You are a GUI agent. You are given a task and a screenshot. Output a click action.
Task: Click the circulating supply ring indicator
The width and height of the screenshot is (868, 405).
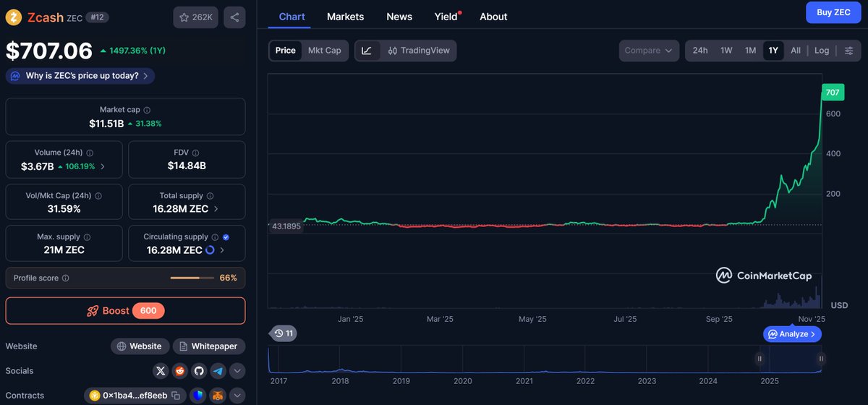tap(210, 250)
